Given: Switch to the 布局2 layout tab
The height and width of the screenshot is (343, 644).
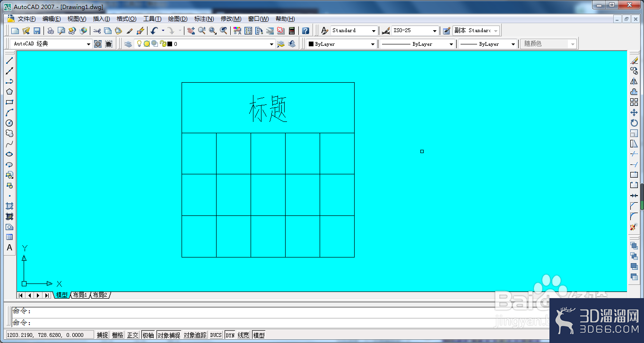Looking at the screenshot, I should (x=100, y=295).
